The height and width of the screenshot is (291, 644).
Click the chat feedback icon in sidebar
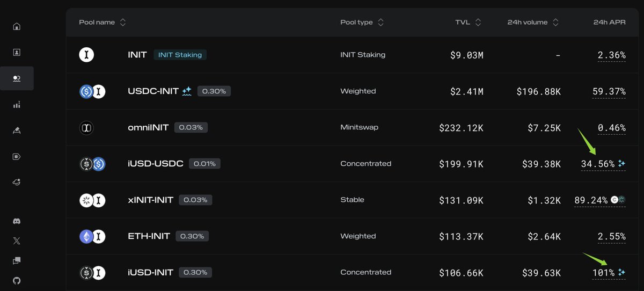coord(17,260)
